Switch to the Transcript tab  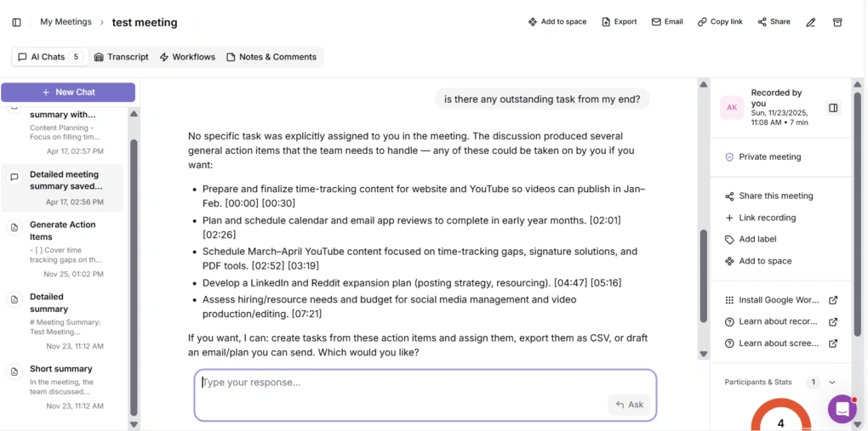point(121,57)
